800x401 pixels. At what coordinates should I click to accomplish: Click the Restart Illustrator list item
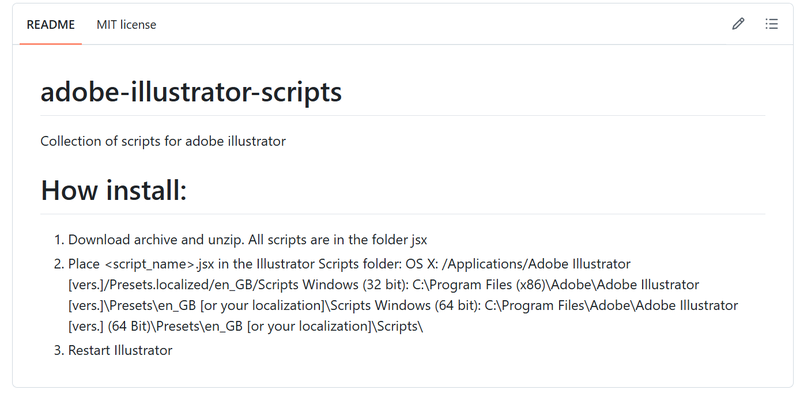point(120,350)
